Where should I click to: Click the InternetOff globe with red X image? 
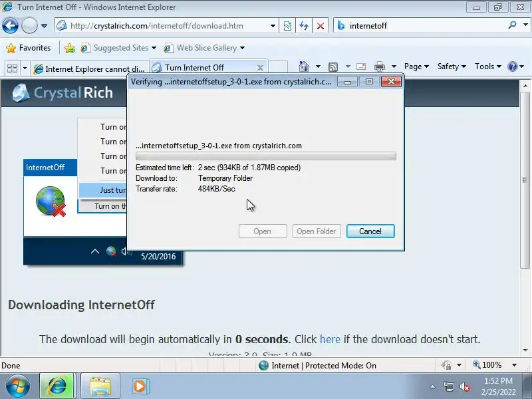(51, 201)
